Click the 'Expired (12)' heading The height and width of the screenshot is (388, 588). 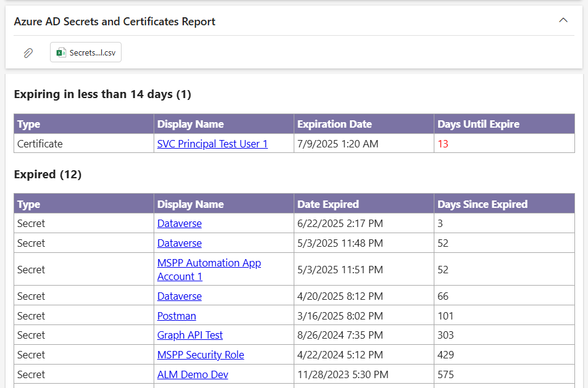tap(48, 175)
